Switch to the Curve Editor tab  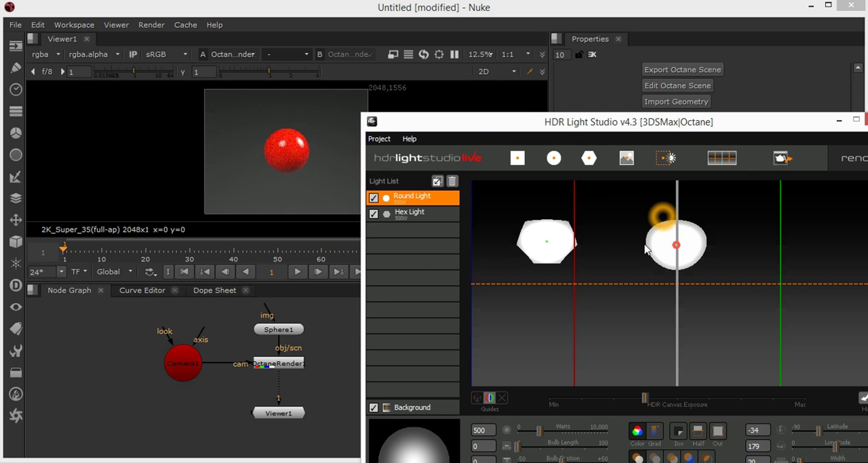click(142, 290)
